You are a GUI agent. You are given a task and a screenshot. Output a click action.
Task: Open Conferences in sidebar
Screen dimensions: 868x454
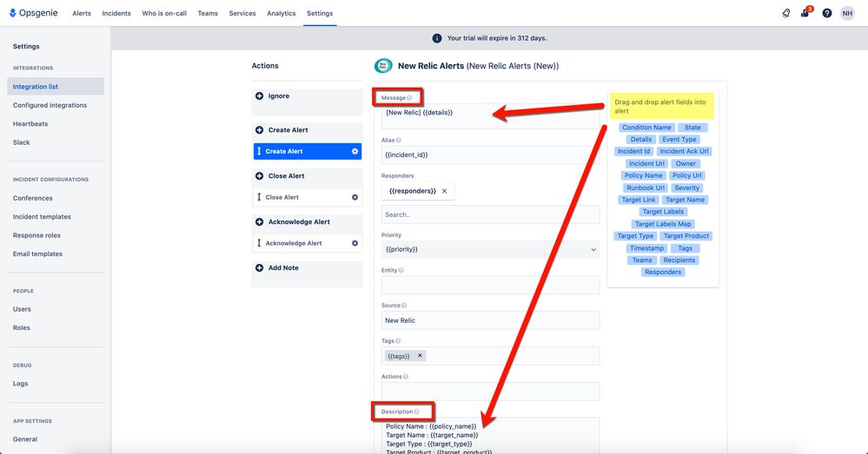click(x=33, y=198)
